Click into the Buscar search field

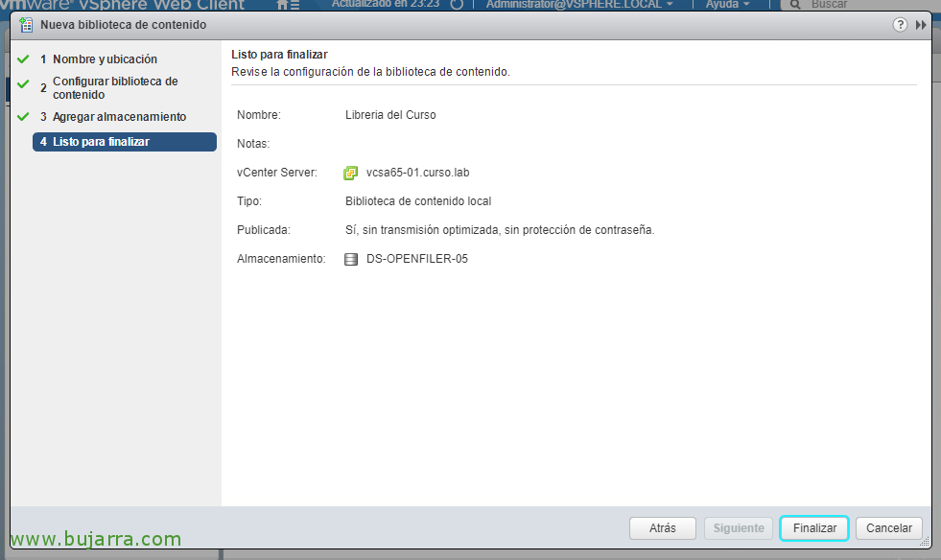click(x=859, y=5)
